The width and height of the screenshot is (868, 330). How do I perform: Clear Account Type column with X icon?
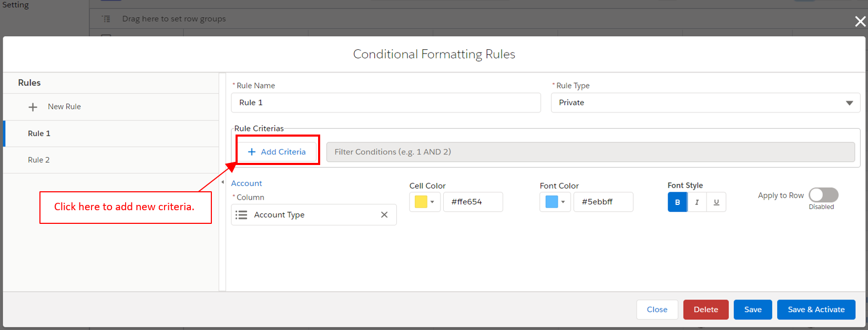pos(384,214)
